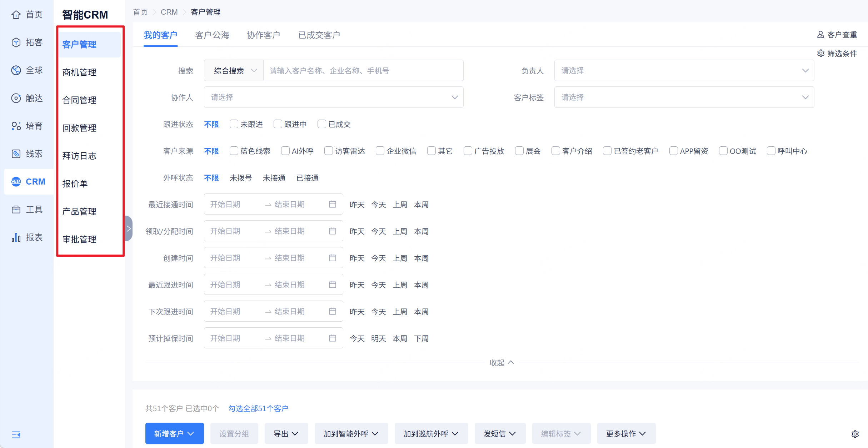Open the 更多操作 actions dropdown

[x=626, y=433]
